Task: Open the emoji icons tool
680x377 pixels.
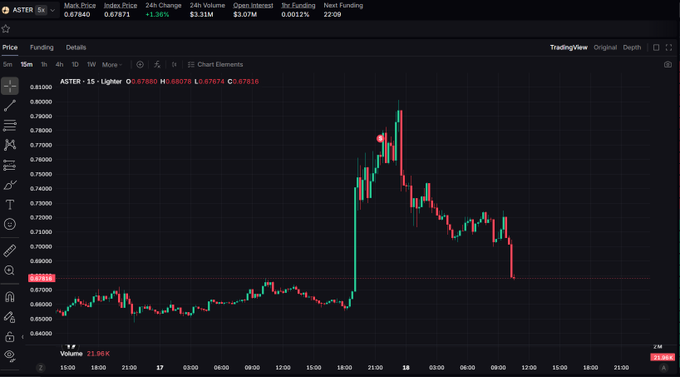Action: [10, 224]
